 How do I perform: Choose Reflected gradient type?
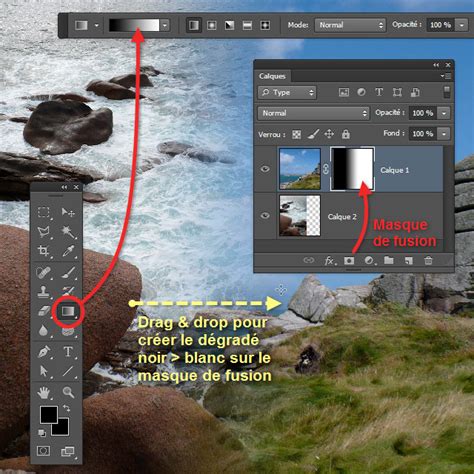[247, 25]
